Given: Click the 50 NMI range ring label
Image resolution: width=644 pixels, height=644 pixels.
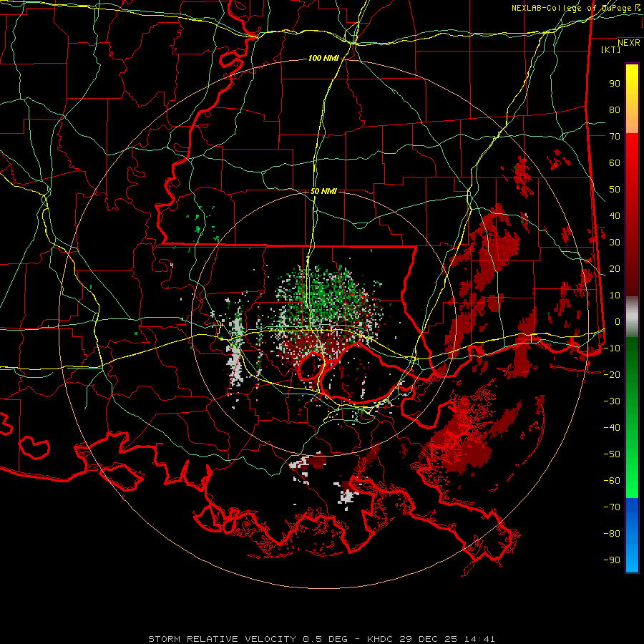Looking at the screenshot, I should 323,191.
